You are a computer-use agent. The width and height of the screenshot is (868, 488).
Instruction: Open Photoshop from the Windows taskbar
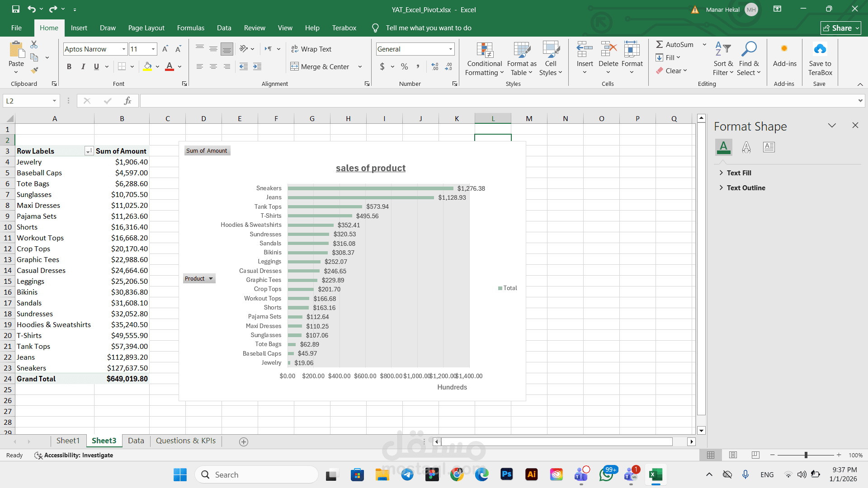click(506, 474)
